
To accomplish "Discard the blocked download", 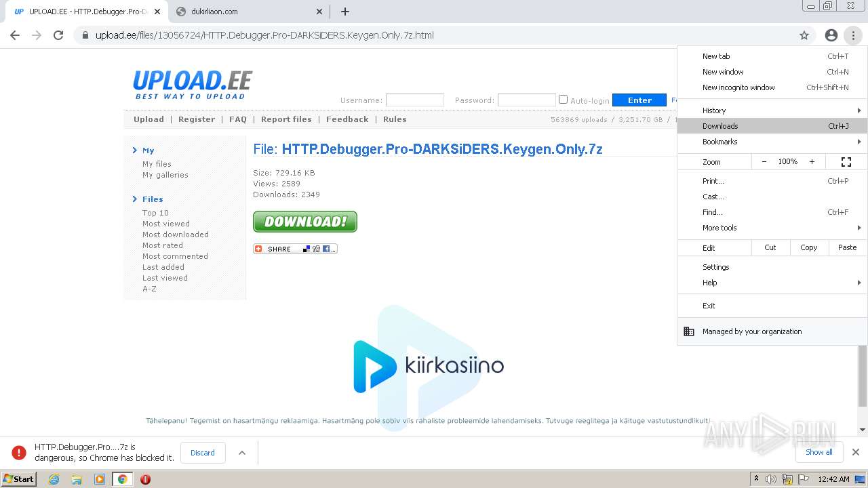I will 203,453.
